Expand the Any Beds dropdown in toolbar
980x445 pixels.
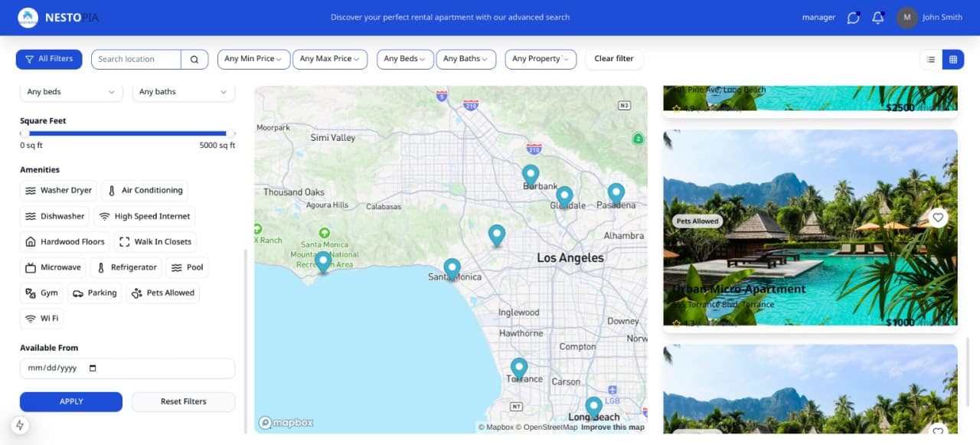405,59
